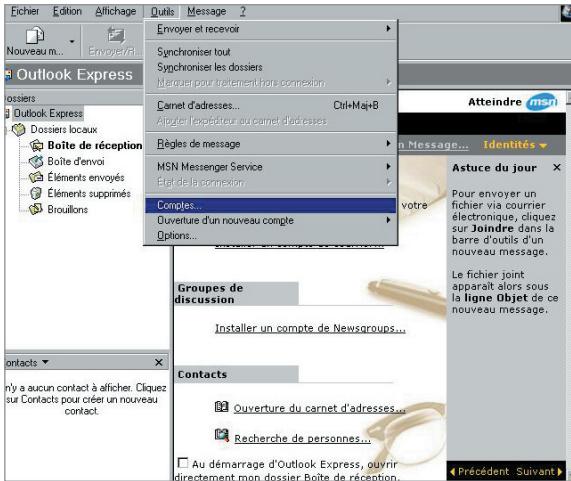Screen dimensions: 571x481
Task: Open Boîte de réception folder
Action: tap(95, 146)
